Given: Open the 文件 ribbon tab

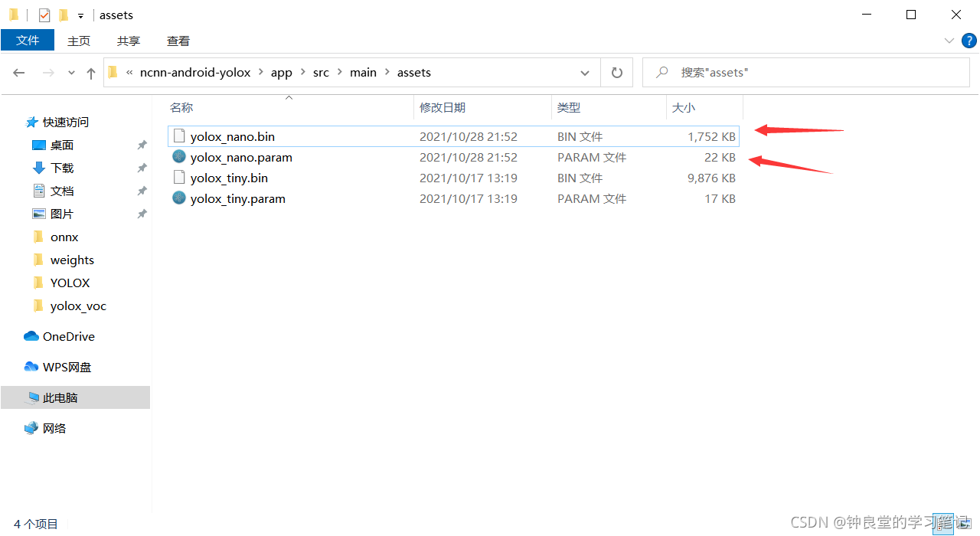Looking at the screenshot, I should 28,41.
